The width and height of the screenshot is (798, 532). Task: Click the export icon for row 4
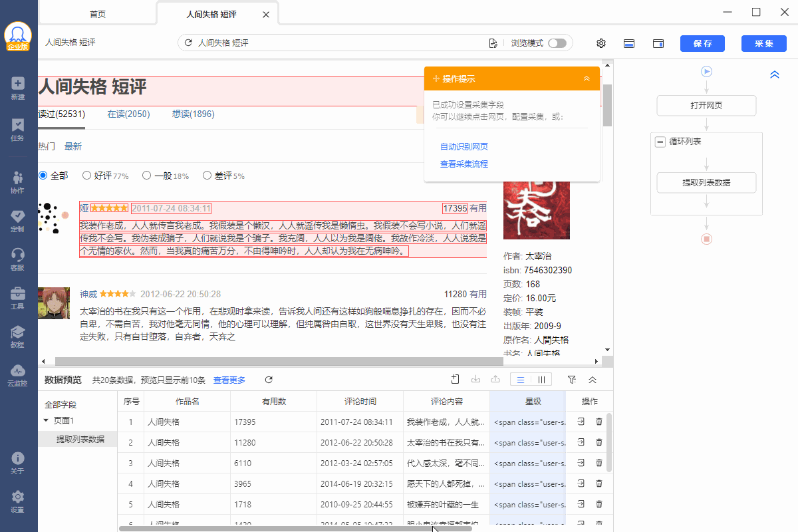coord(581,483)
